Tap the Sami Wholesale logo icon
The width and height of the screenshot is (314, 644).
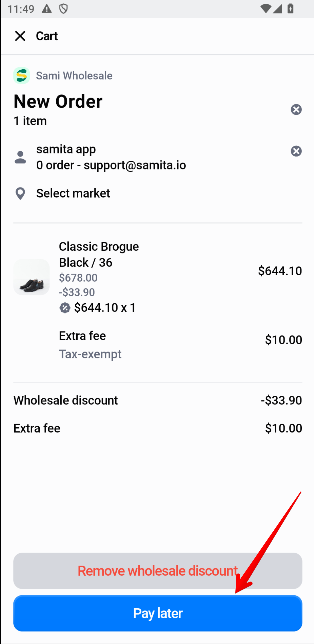pos(22,76)
